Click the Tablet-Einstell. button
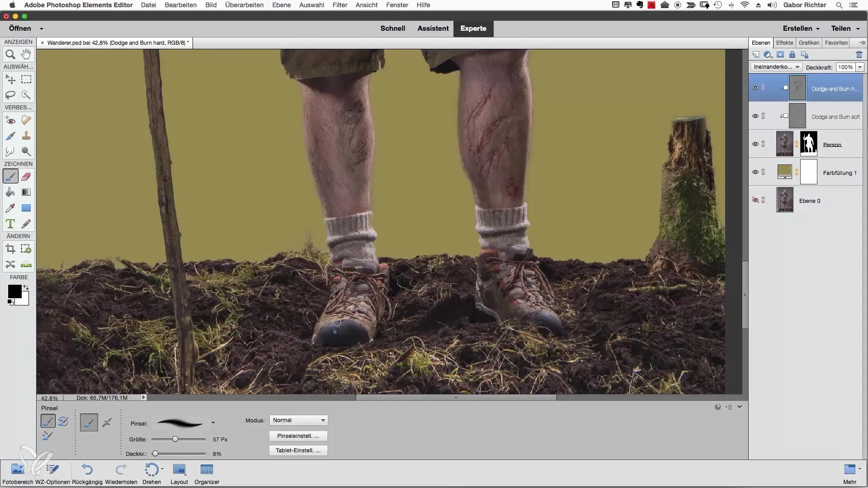 pos(298,450)
